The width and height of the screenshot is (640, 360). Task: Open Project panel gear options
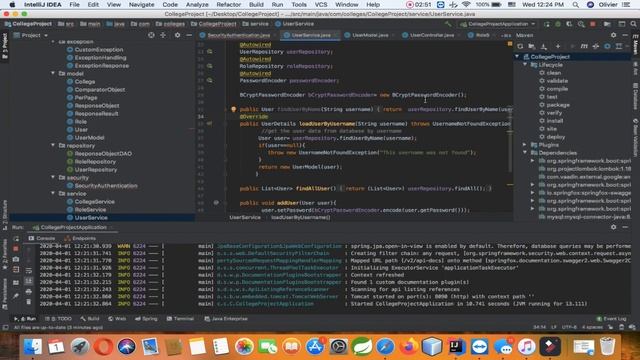[x=177, y=36]
